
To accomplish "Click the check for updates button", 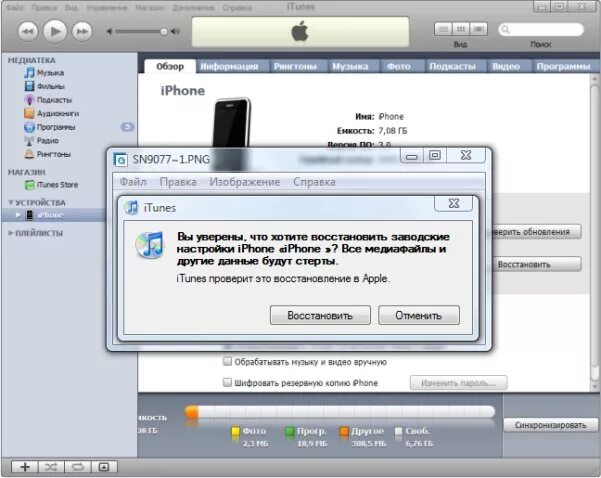I will [x=535, y=232].
